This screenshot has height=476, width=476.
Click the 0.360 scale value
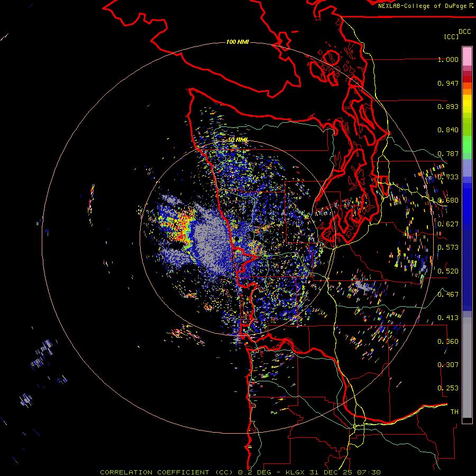[x=448, y=342]
